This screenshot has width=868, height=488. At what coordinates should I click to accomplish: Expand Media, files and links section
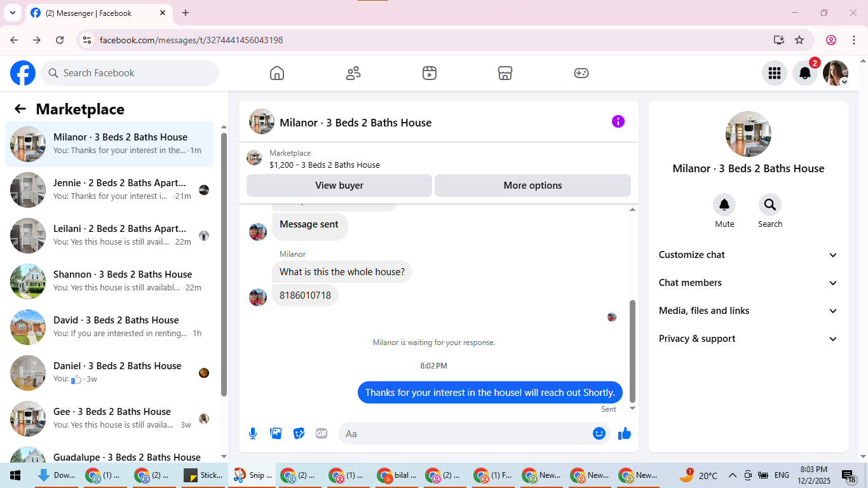(x=749, y=311)
